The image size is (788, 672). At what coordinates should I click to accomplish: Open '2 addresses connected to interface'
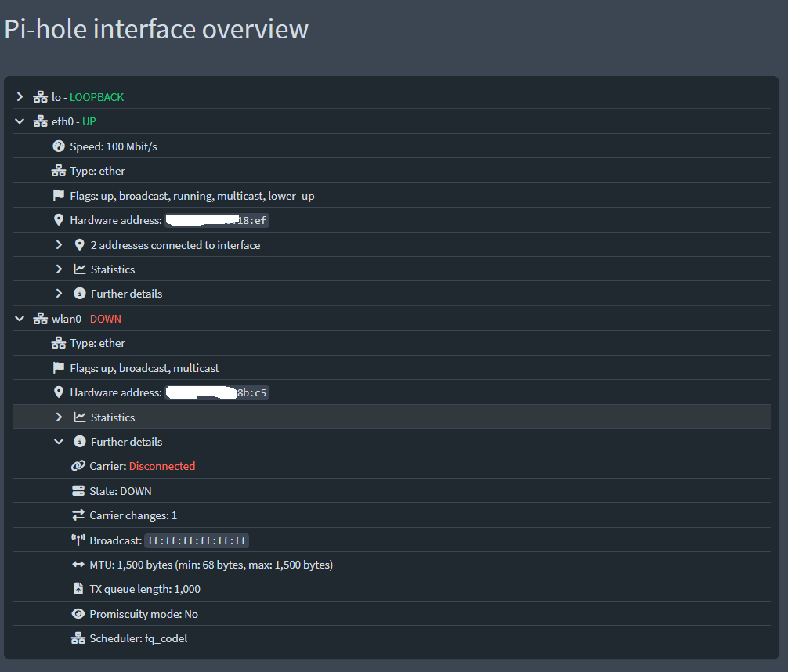175,245
